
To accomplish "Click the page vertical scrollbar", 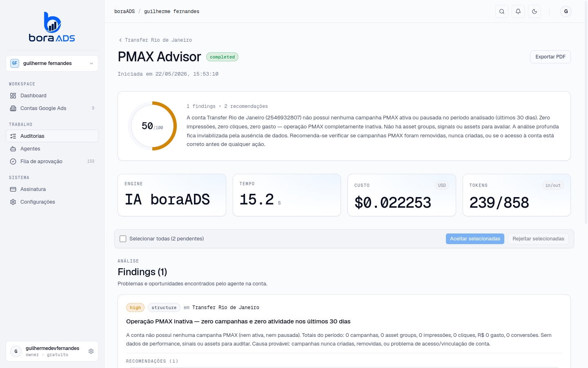I will (586, 112).
